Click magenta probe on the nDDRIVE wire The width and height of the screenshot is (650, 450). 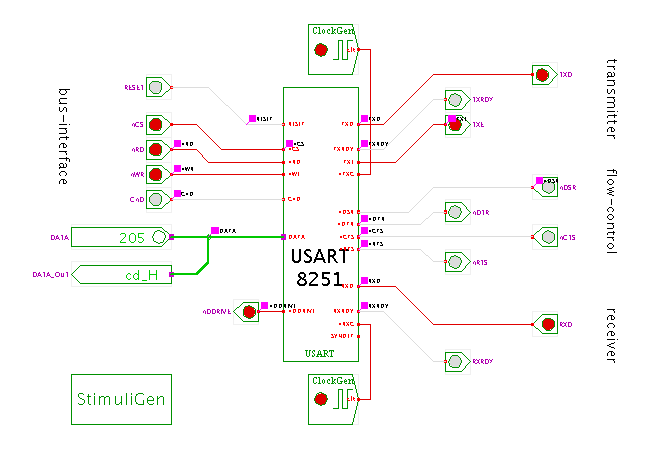(x=264, y=305)
